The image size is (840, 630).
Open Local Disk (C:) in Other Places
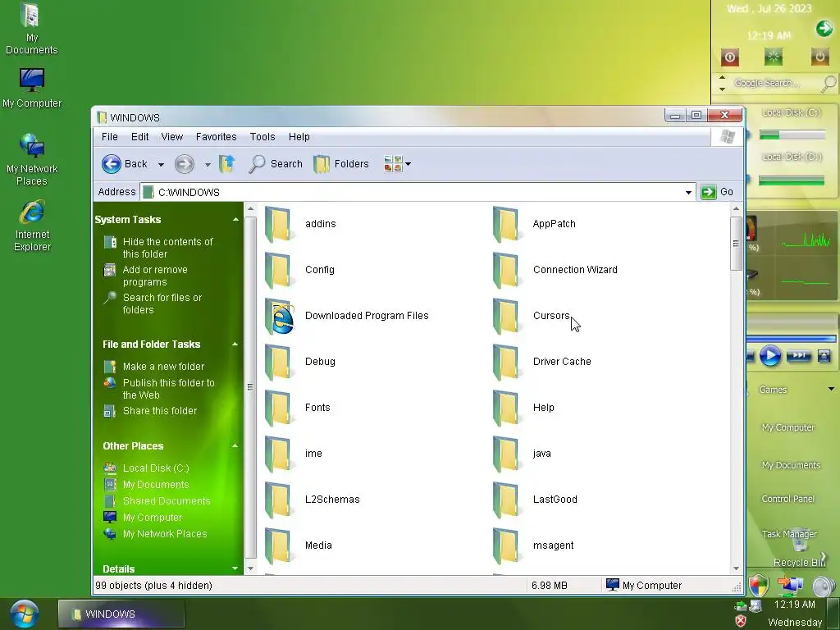[156, 468]
